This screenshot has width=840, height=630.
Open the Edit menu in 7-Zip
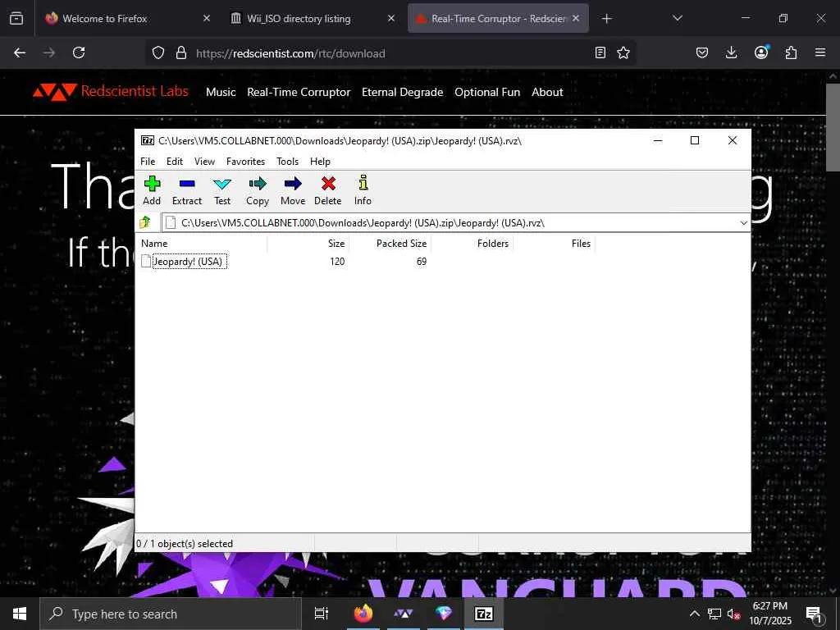(175, 162)
